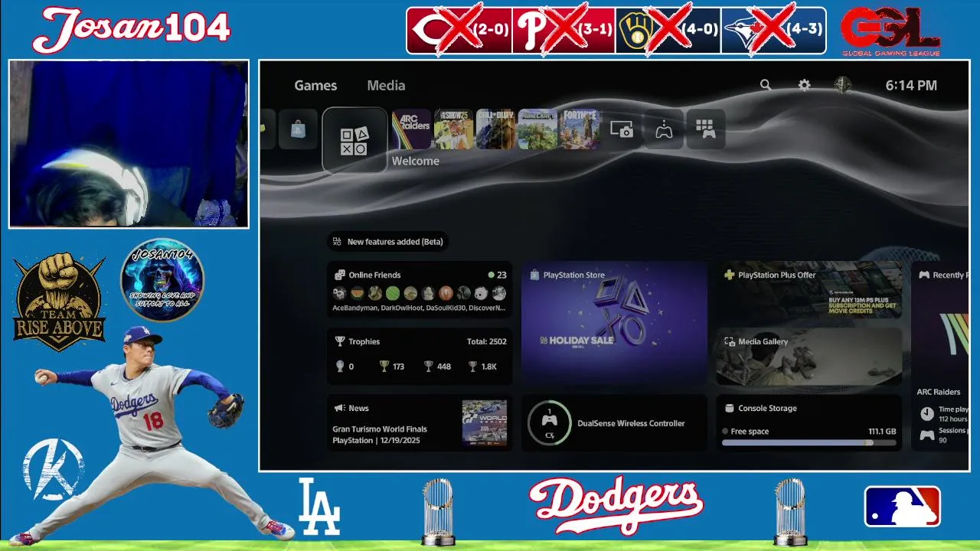This screenshot has height=551, width=980.
Task: Launch the ARC Raiders game tile
Action: (x=411, y=129)
